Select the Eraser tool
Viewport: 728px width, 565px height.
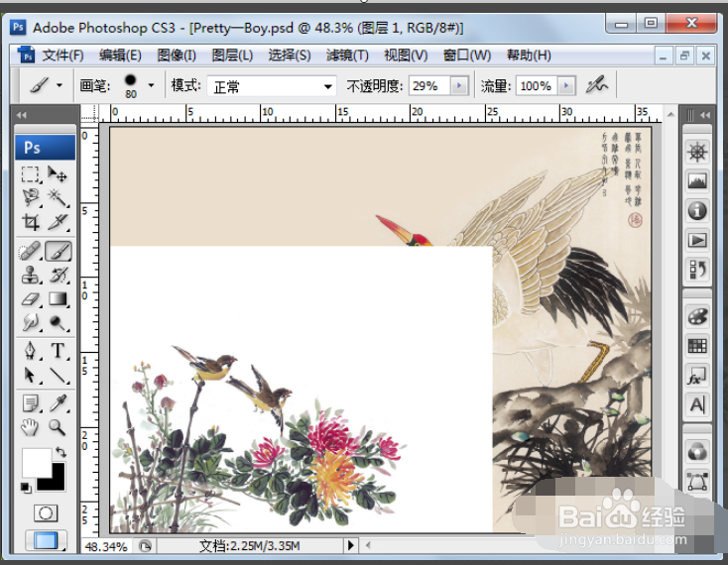(x=31, y=299)
